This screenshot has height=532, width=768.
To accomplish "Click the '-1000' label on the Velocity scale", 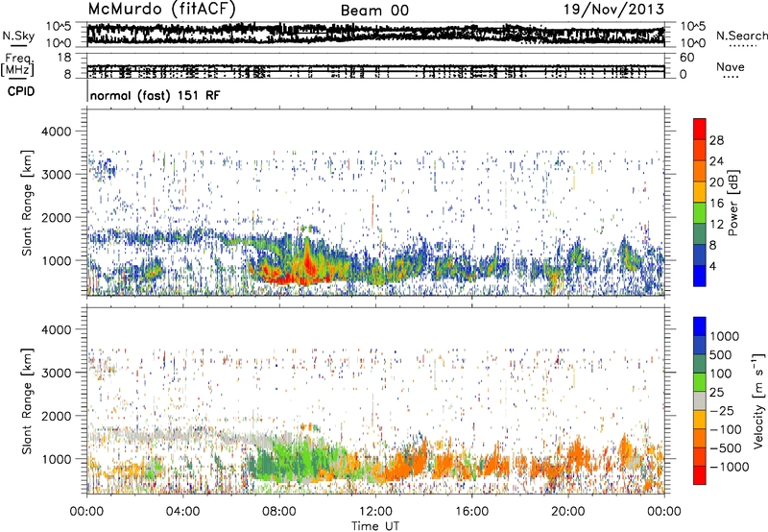I will [x=730, y=467].
